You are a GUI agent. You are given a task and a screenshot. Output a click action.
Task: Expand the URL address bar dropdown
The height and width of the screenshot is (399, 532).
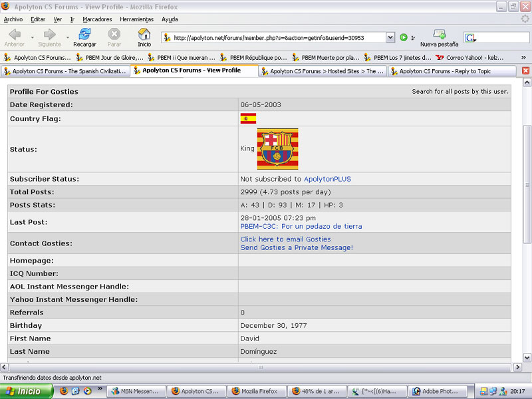click(x=390, y=38)
